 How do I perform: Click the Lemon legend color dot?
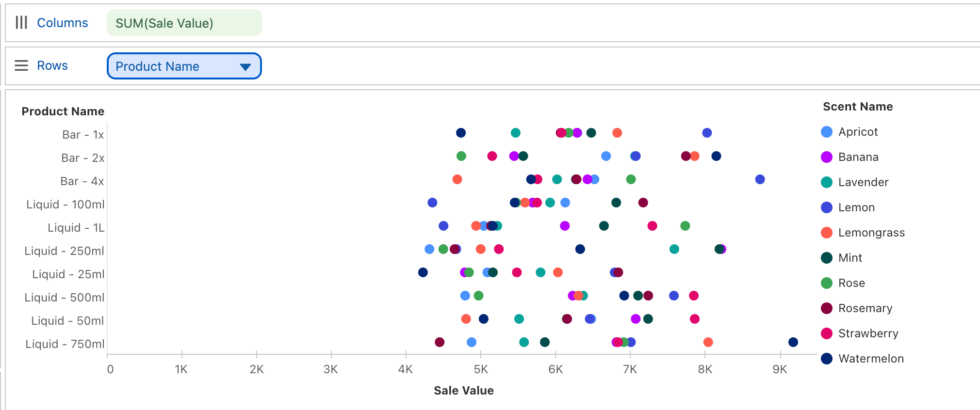(x=827, y=207)
